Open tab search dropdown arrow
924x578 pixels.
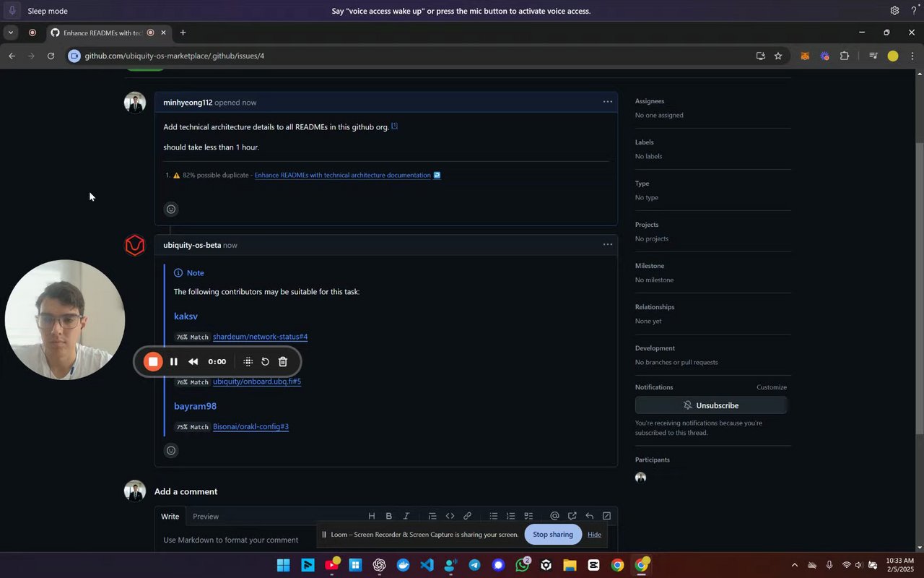point(10,33)
